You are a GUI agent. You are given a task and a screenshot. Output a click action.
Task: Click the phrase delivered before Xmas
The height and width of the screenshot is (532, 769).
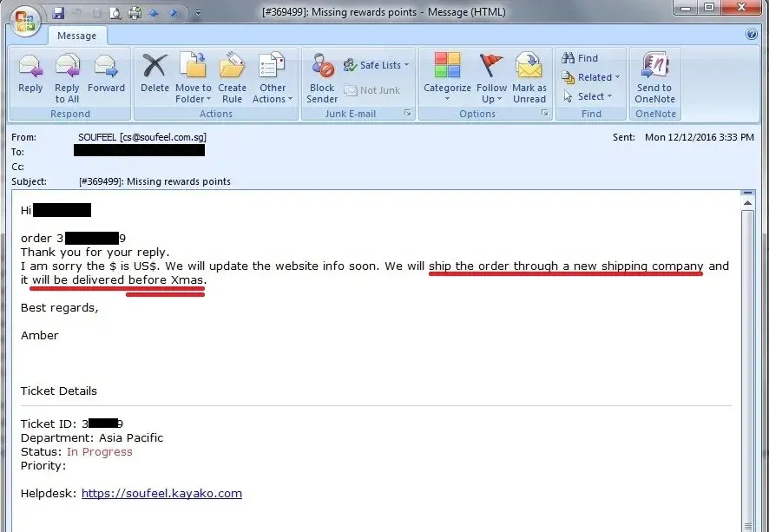click(137, 280)
